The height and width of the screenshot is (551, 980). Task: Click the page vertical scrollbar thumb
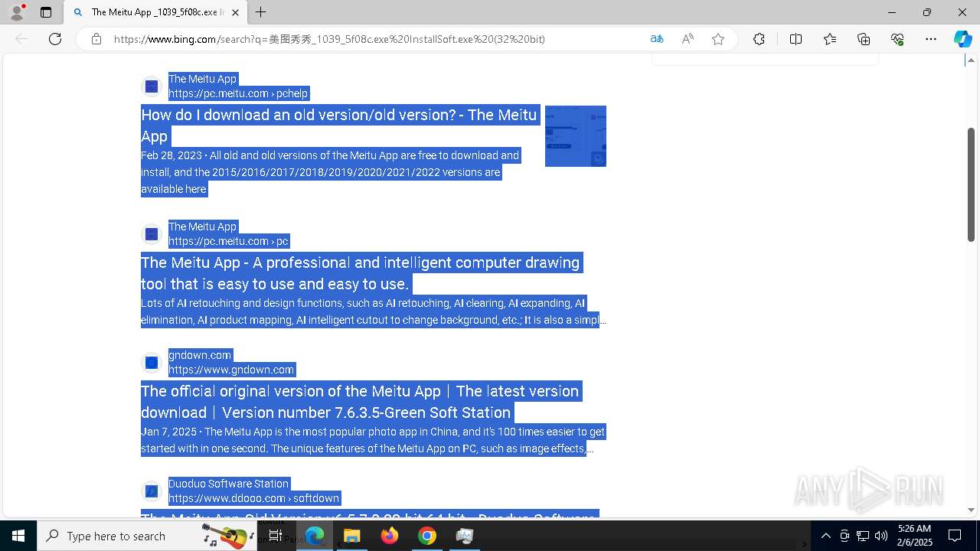tap(971, 184)
